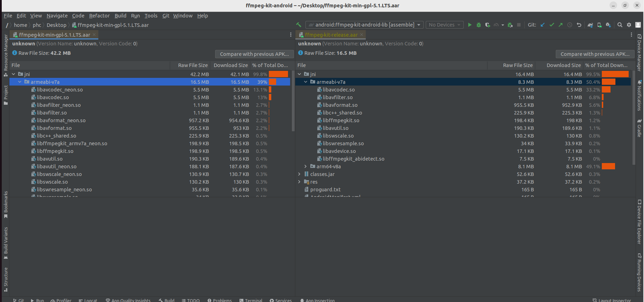The height and width of the screenshot is (302, 644).
Task: Open the Navigate menu
Action: click(57, 16)
